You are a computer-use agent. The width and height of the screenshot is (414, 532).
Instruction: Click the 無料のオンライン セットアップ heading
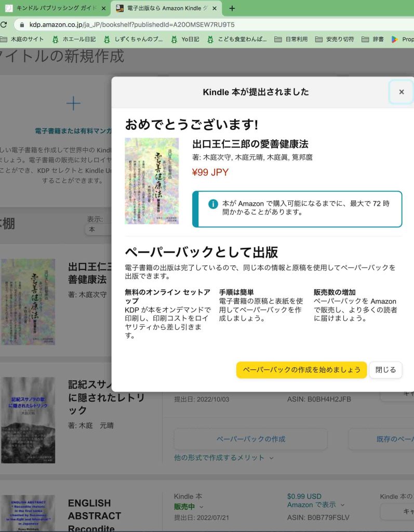[168, 297]
